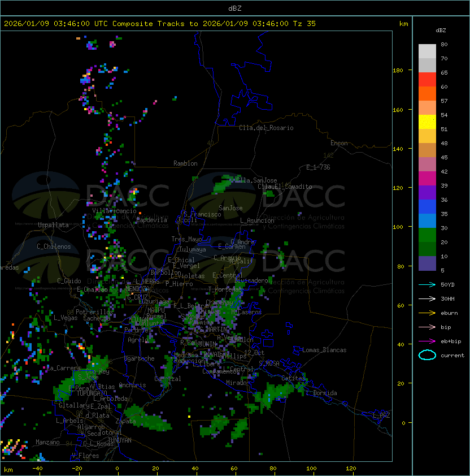Pick the red 60-65 dBZ swatch

coord(427,80)
